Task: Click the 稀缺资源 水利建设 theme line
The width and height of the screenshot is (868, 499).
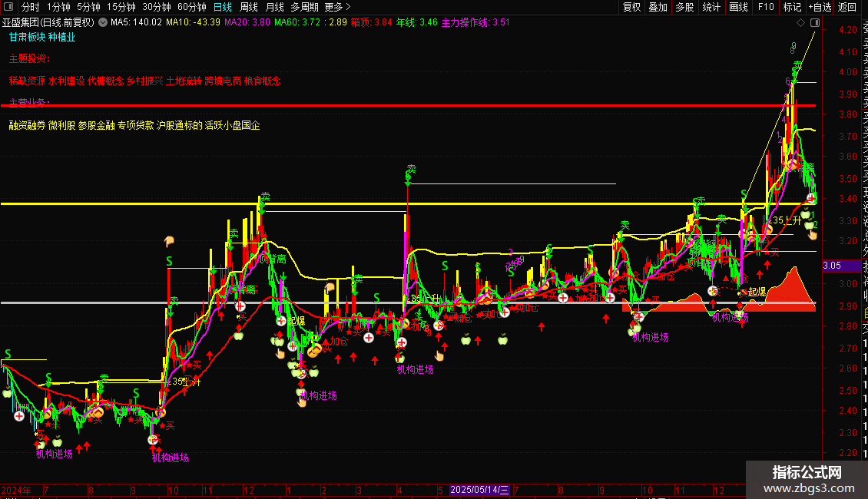Action: [144, 81]
